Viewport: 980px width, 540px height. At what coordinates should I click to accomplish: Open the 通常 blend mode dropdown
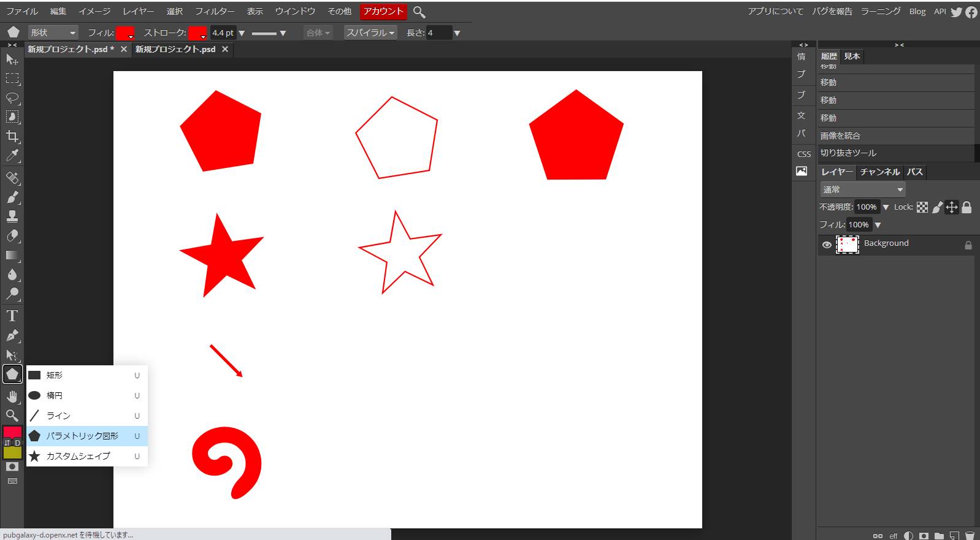[x=863, y=189]
